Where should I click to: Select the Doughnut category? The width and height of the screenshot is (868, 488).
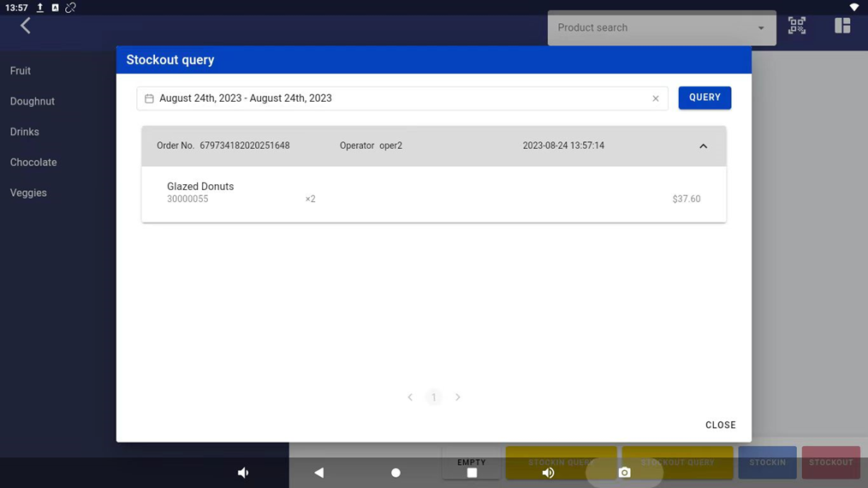pos(33,101)
